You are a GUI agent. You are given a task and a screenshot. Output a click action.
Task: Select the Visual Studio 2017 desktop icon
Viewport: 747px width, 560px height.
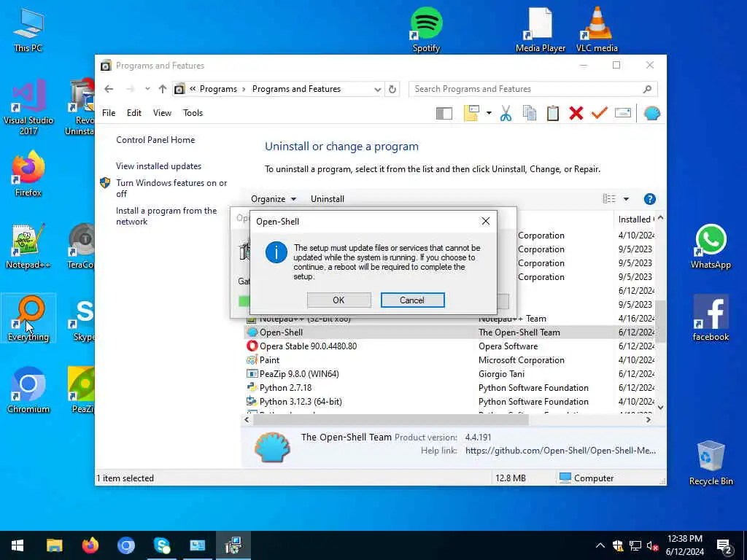[x=28, y=106]
